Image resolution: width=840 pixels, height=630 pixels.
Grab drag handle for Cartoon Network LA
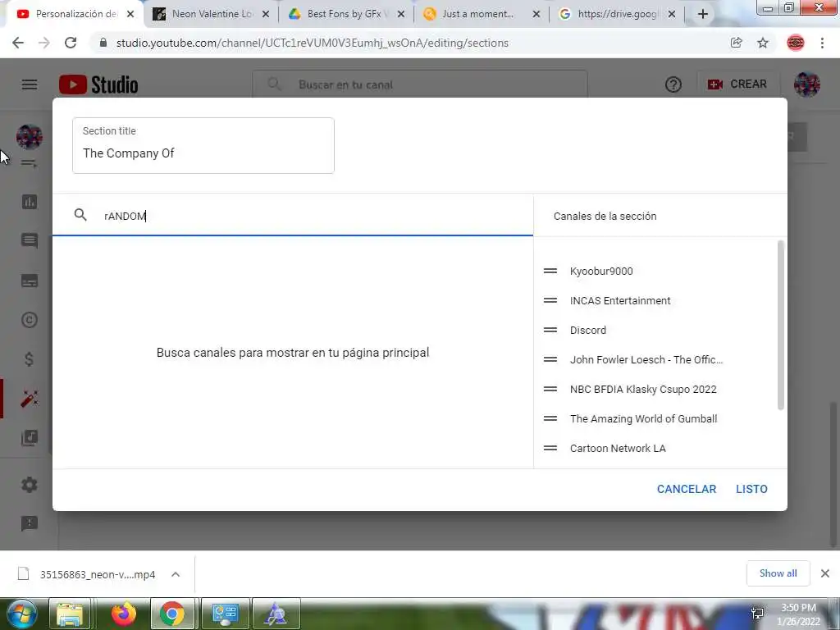pyautogui.click(x=550, y=448)
